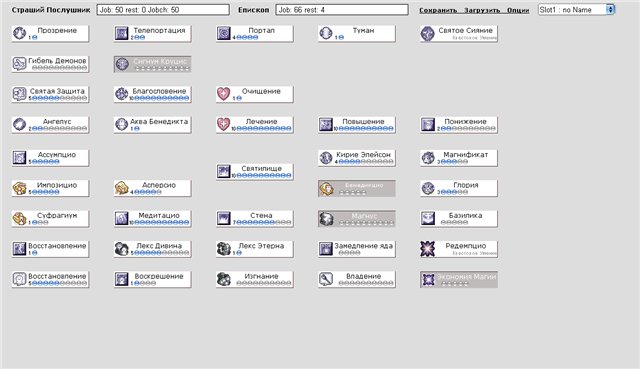Click the Епископ job points field
This screenshot has height=369, width=640.
tap(342, 10)
